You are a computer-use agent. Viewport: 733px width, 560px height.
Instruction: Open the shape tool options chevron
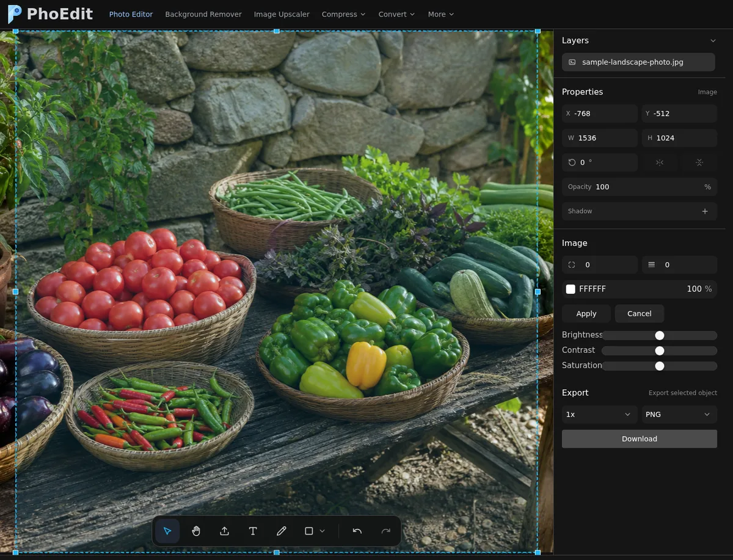pos(323,531)
